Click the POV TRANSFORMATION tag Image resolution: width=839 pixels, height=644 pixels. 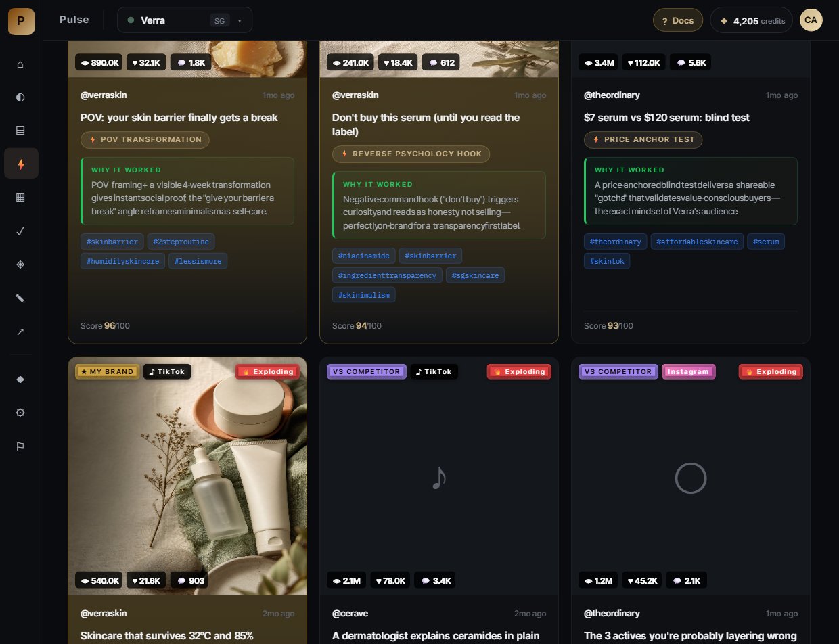click(x=145, y=140)
